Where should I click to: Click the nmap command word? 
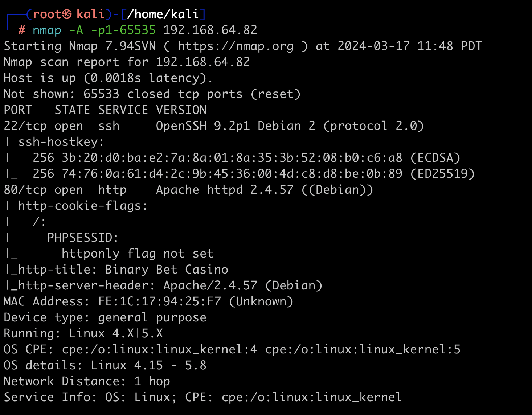(x=47, y=30)
